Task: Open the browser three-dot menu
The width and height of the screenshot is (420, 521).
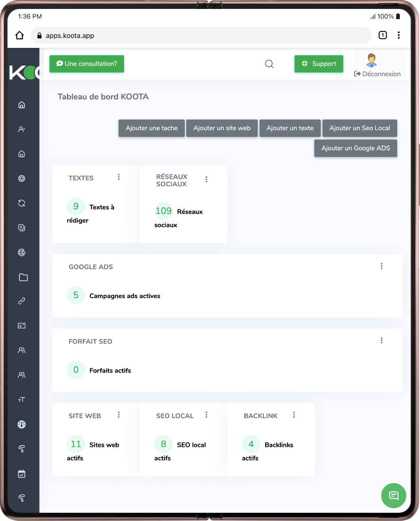Action: point(399,35)
